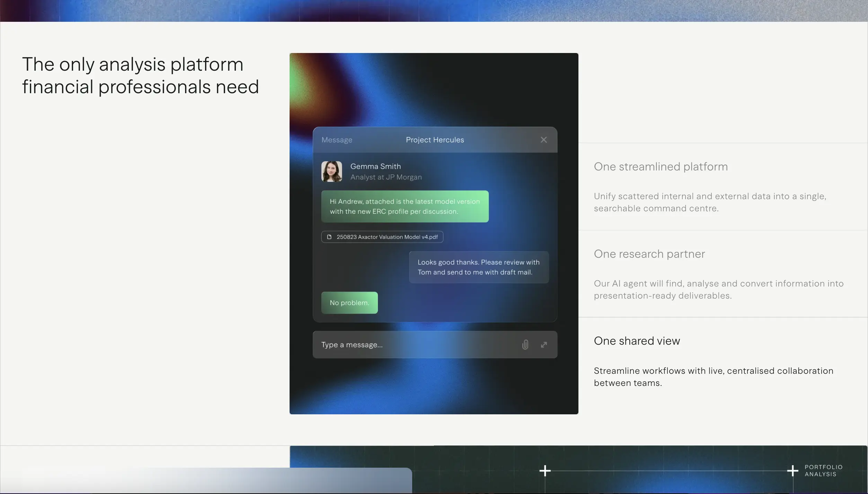This screenshot has height=494, width=868.
Task: Click the expand arrows icon in message box
Action: pos(544,345)
